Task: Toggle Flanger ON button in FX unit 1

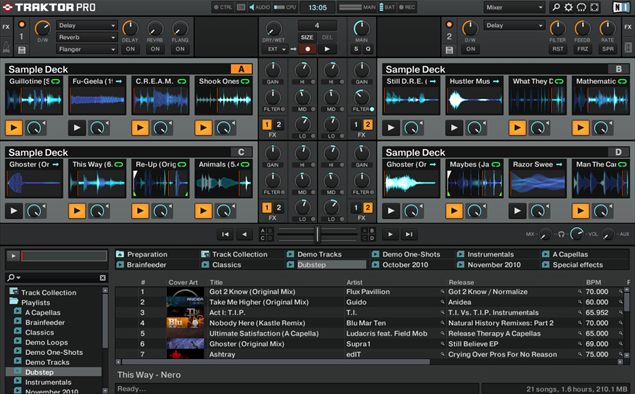Action: coord(180,49)
